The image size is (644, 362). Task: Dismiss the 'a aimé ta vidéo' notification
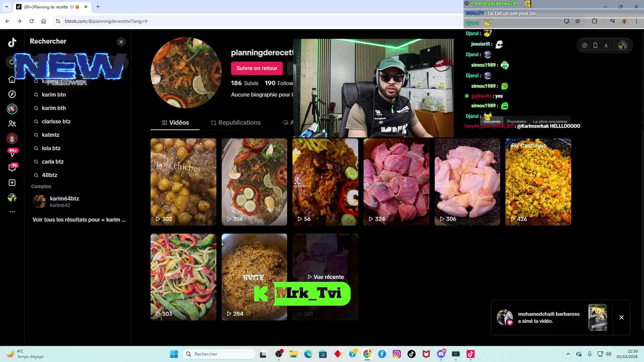tap(621, 317)
